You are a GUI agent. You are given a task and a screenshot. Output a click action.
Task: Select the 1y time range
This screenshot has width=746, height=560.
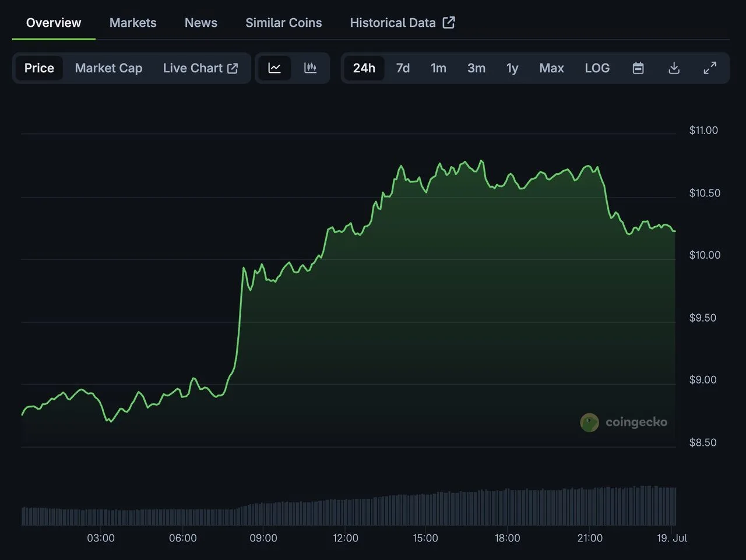(x=512, y=68)
